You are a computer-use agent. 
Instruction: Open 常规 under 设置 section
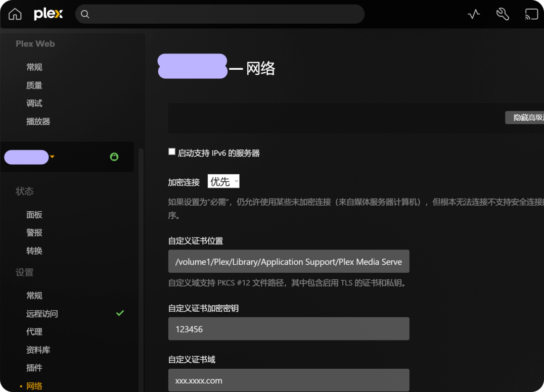(x=34, y=296)
